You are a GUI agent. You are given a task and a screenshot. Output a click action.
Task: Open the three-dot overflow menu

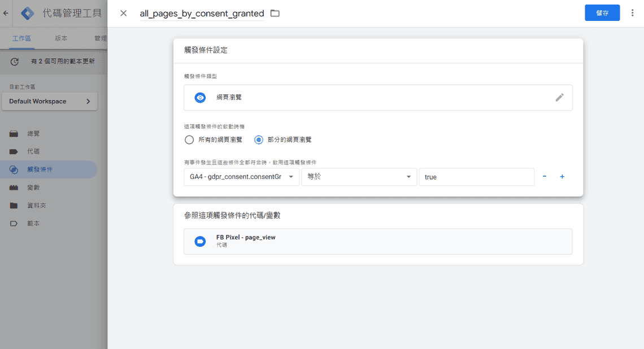pyautogui.click(x=632, y=12)
